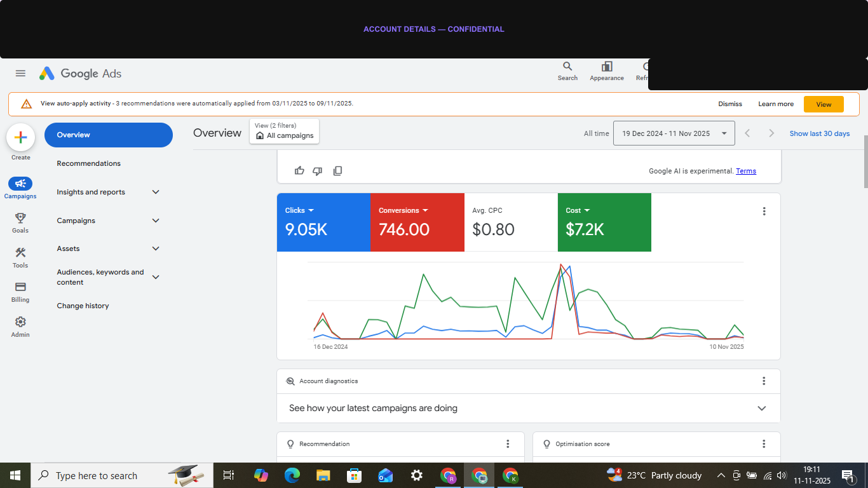Open Outlook from taskbar
Viewport: 868px width, 488px height.
385,475
